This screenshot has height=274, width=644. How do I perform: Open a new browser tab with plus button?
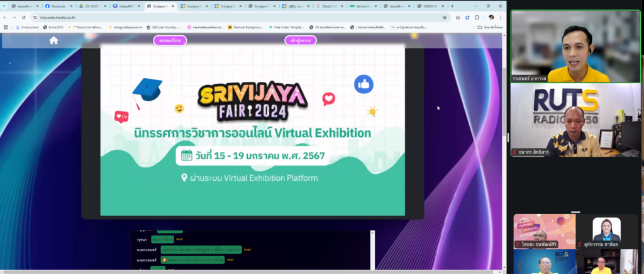tap(453, 6)
